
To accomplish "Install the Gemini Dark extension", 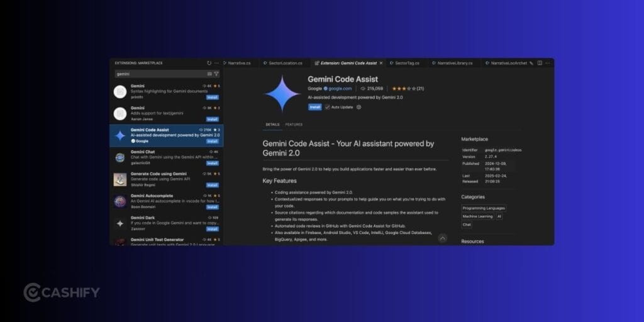I will tap(213, 229).
